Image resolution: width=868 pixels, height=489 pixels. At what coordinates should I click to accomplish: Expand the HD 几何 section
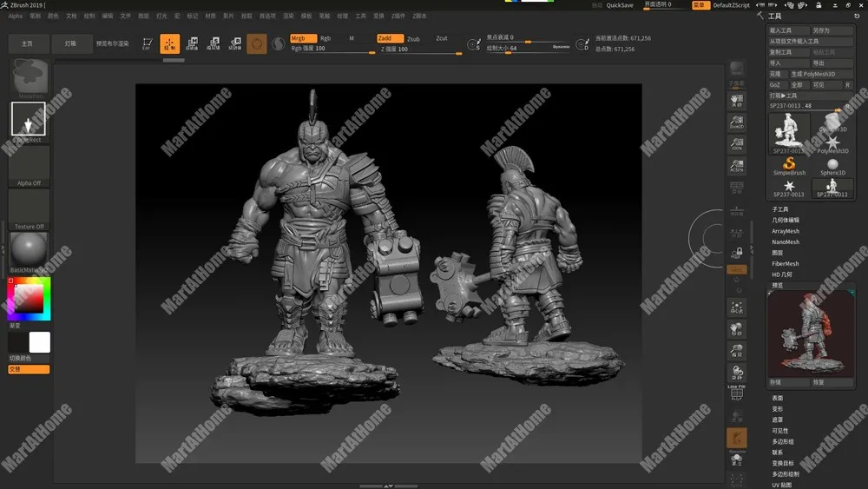point(782,274)
